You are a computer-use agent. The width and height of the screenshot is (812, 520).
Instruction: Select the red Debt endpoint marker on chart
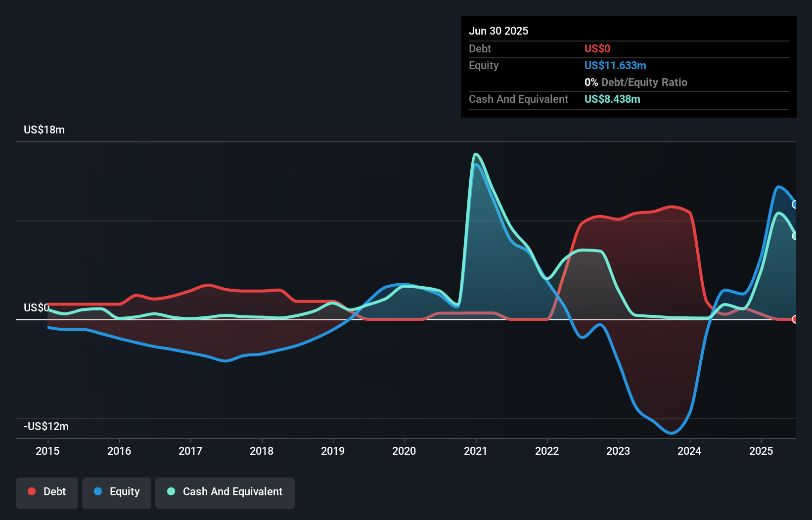pyautogui.click(x=795, y=320)
